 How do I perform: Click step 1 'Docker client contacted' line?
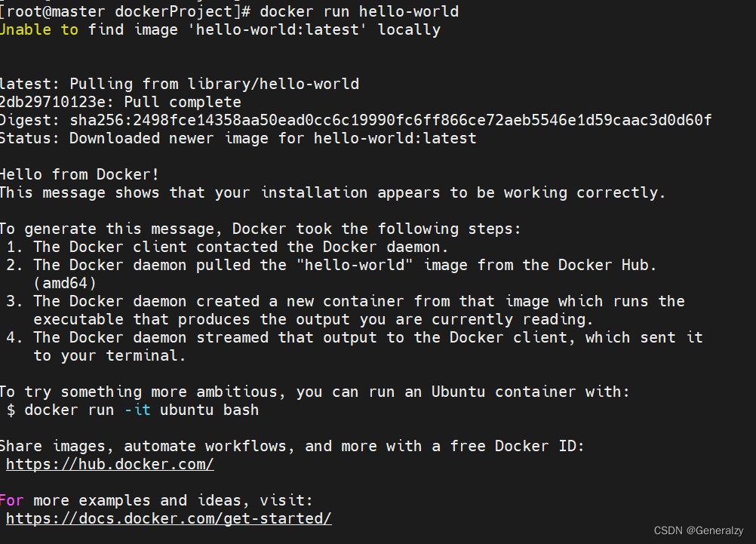coord(227,247)
